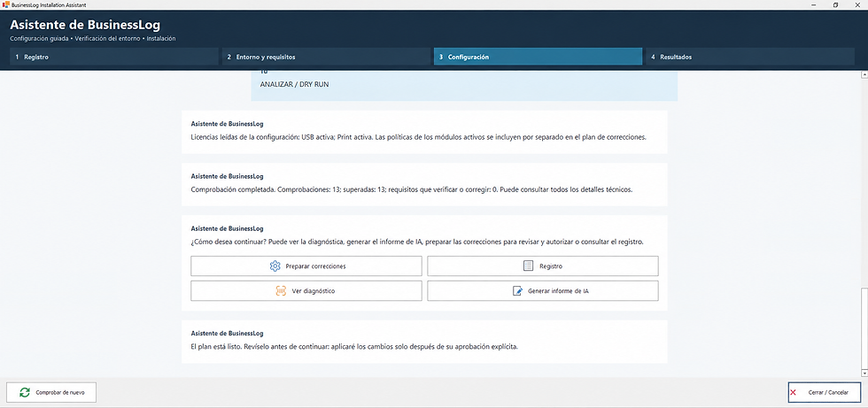868x408 pixels.
Task: Click the green refresh arrows icon
Action: click(25, 393)
